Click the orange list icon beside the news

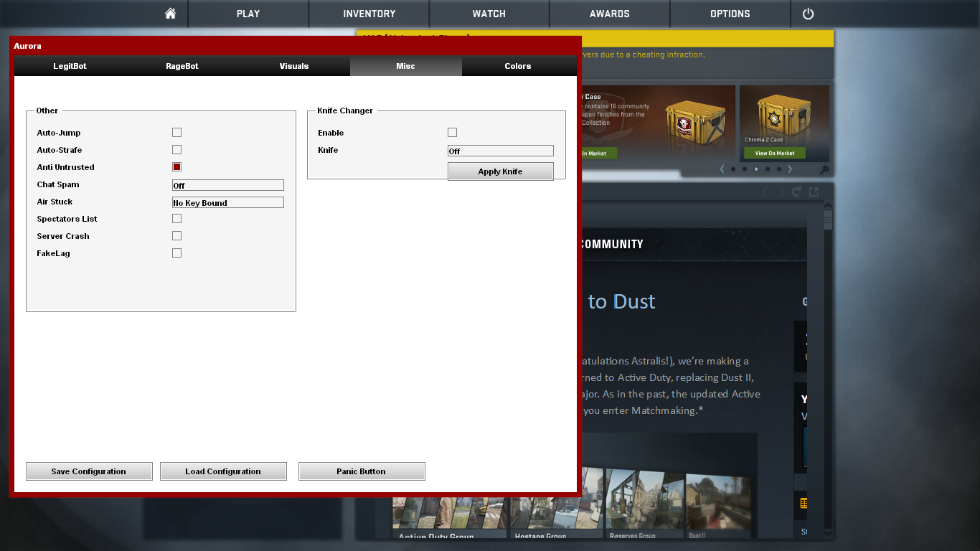803,504
